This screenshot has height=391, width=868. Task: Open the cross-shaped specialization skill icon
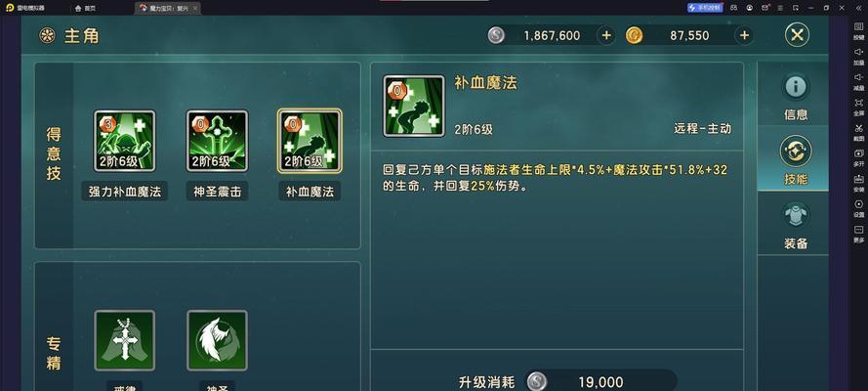point(125,340)
